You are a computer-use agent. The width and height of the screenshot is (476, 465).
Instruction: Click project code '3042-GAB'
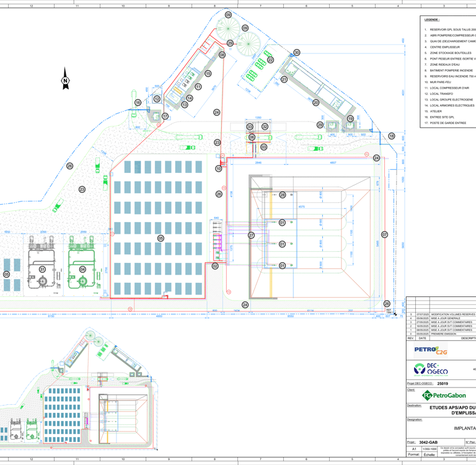click(428, 442)
